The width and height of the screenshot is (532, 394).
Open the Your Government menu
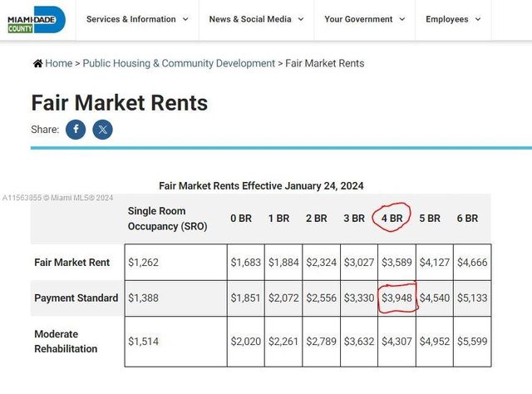click(x=359, y=19)
